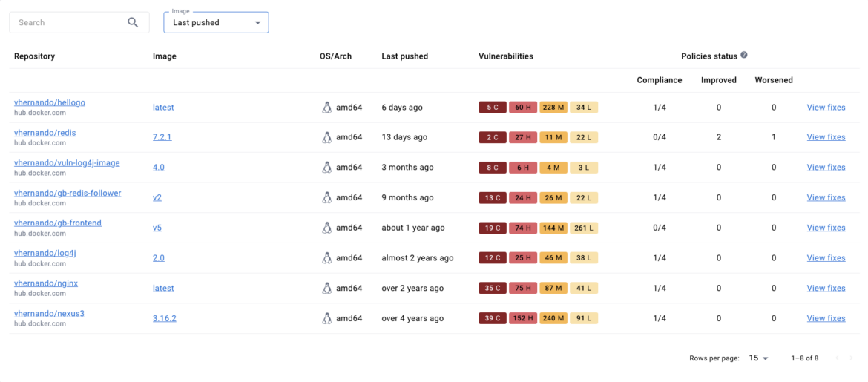The image size is (868, 382).
Task: Click the Linux penguin icon for vhernando/hellogo
Action: [326, 108]
